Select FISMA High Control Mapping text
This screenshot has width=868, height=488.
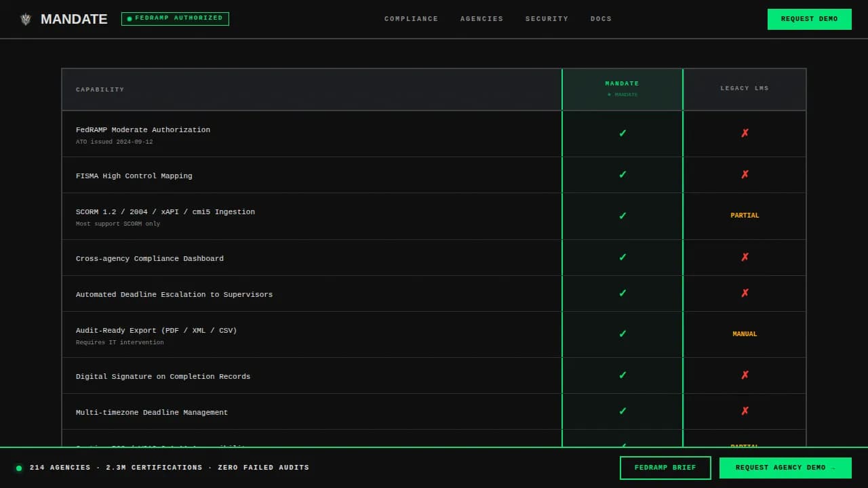pos(134,176)
